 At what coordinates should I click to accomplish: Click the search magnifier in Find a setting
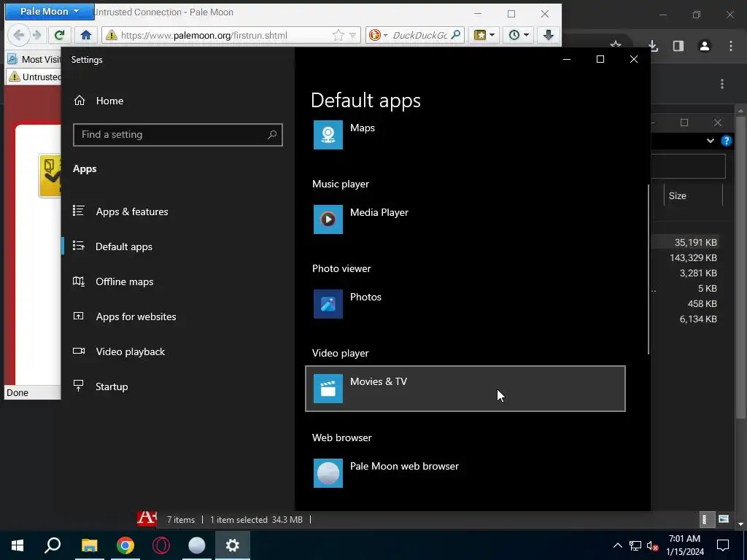tap(272, 135)
